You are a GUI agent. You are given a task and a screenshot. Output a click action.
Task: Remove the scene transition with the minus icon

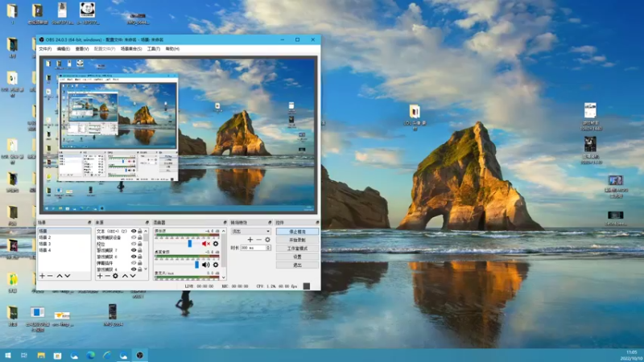(x=258, y=240)
